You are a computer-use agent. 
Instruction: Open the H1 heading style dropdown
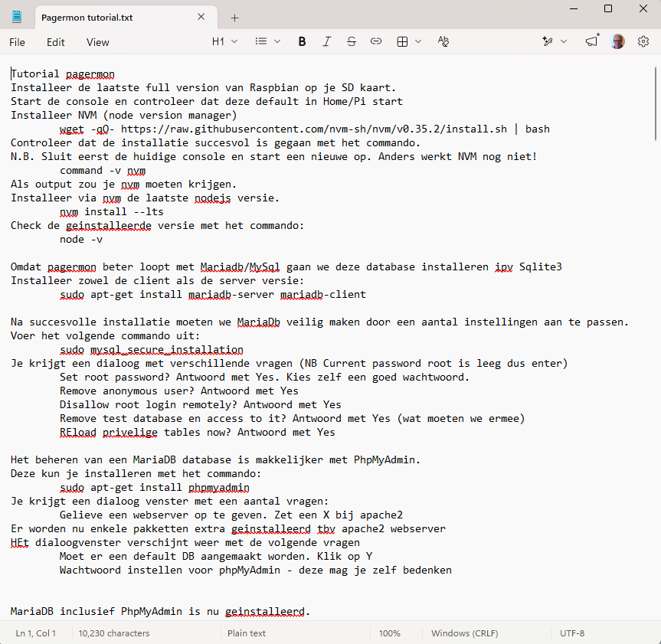pos(224,41)
